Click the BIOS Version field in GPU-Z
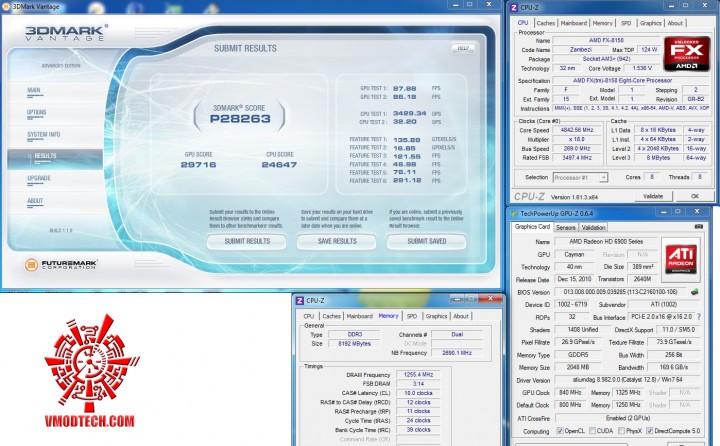Viewport: 720px width, 446px height. tap(620, 292)
